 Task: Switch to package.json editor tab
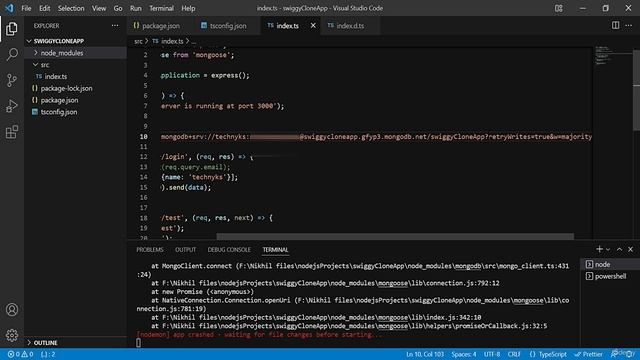(161, 26)
